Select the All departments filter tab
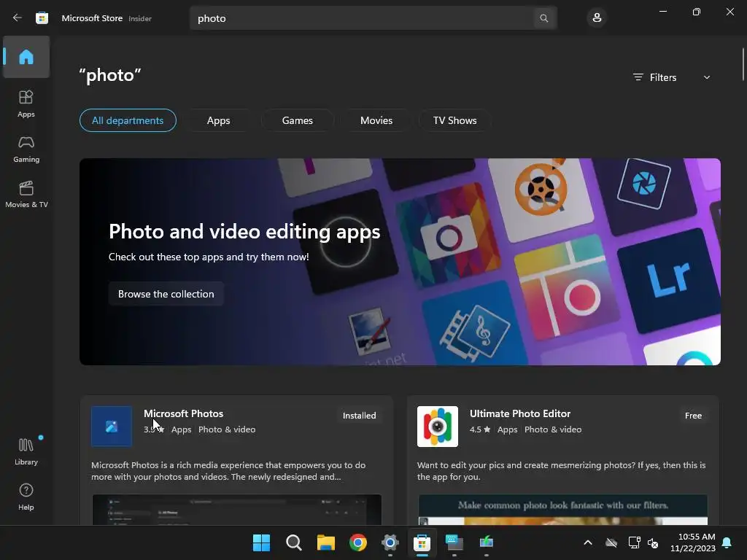Viewport: 747px width, 560px height. pos(128,120)
